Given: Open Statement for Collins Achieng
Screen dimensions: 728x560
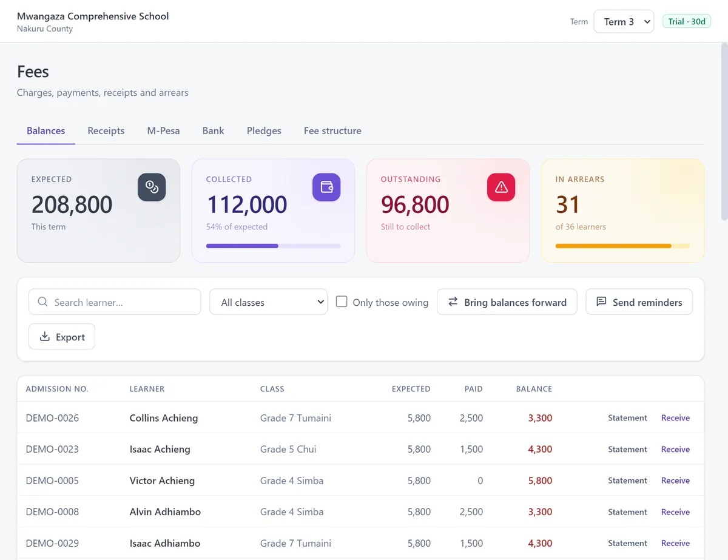Looking at the screenshot, I should [x=627, y=418].
